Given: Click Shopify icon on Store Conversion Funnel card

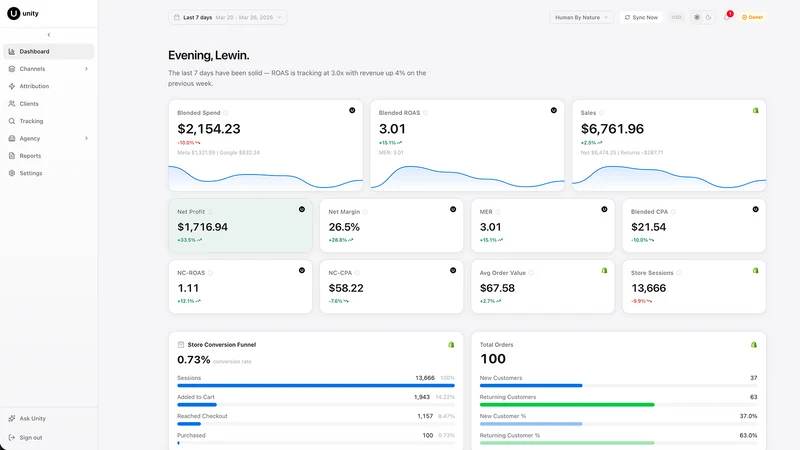Looking at the screenshot, I should [451, 345].
